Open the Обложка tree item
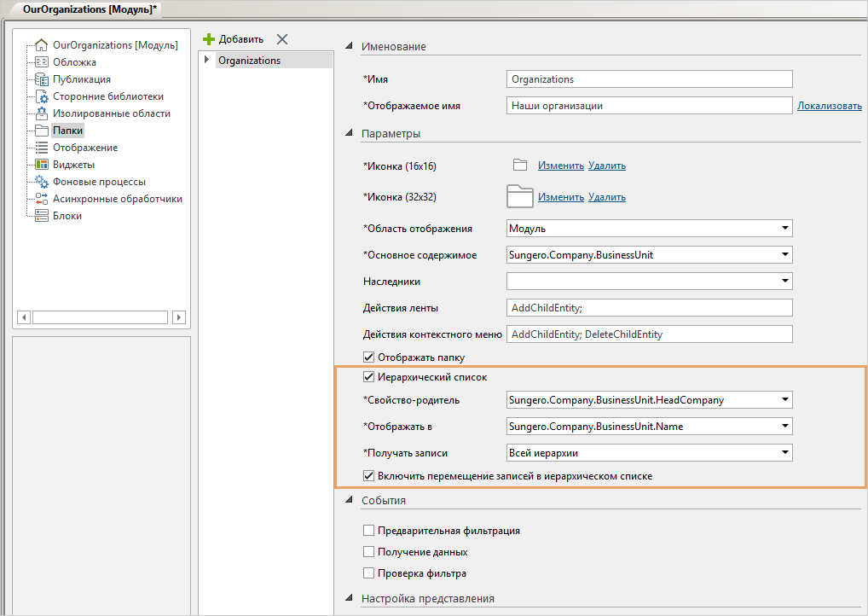This screenshot has width=868, height=616. [74, 62]
